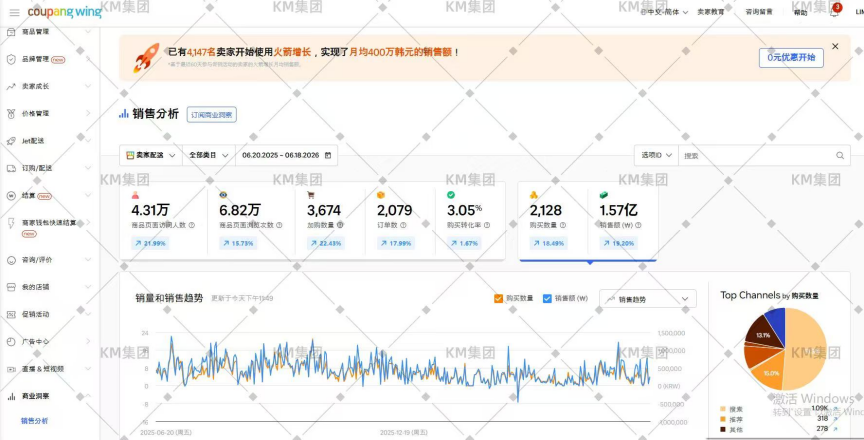The width and height of the screenshot is (864, 440).
Task: Click the help icon beside 商品页面浏览次数
Action: point(279,225)
